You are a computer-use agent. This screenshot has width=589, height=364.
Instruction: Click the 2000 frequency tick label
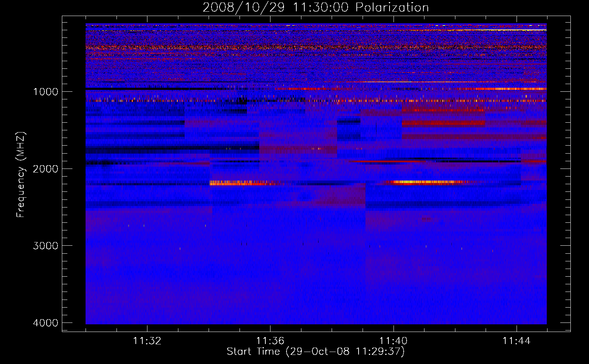[x=46, y=169]
